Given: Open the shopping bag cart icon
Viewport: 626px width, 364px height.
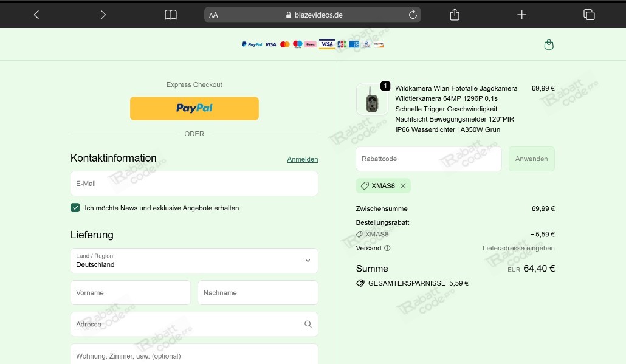Looking at the screenshot, I should tap(549, 44).
